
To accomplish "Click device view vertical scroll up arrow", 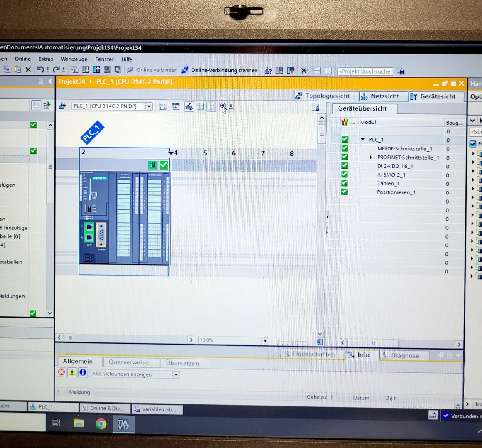I will (x=322, y=118).
